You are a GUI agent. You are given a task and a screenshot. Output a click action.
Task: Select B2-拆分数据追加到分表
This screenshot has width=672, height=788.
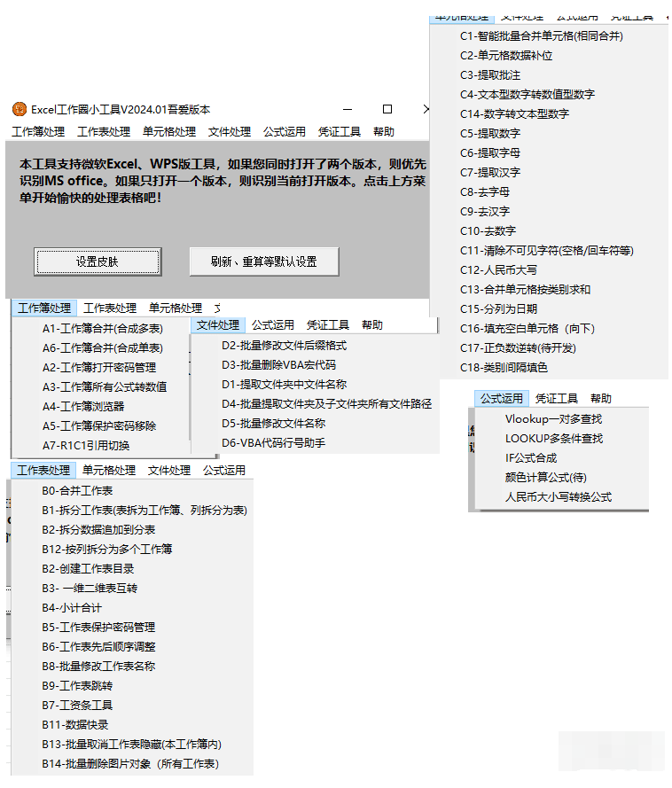click(98, 530)
